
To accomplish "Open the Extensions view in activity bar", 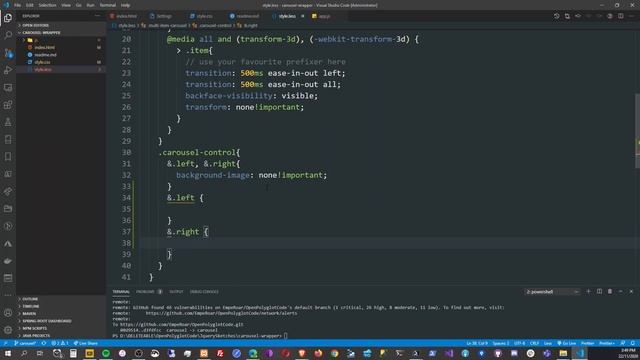I will click(8, 105).
